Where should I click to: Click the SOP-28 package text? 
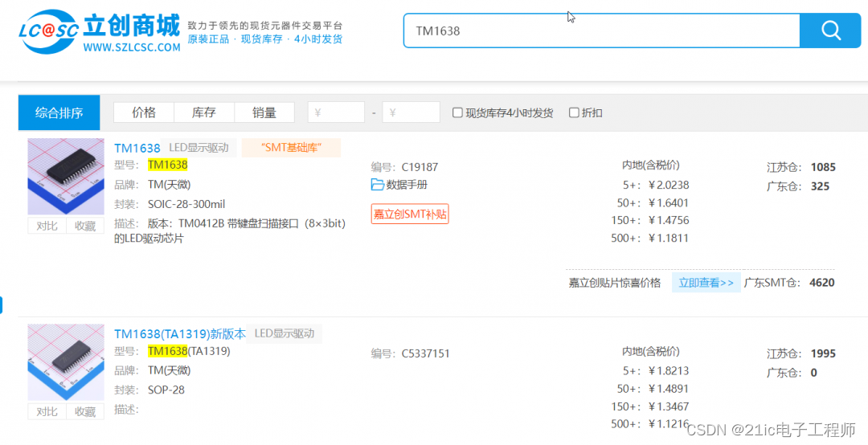166,390
